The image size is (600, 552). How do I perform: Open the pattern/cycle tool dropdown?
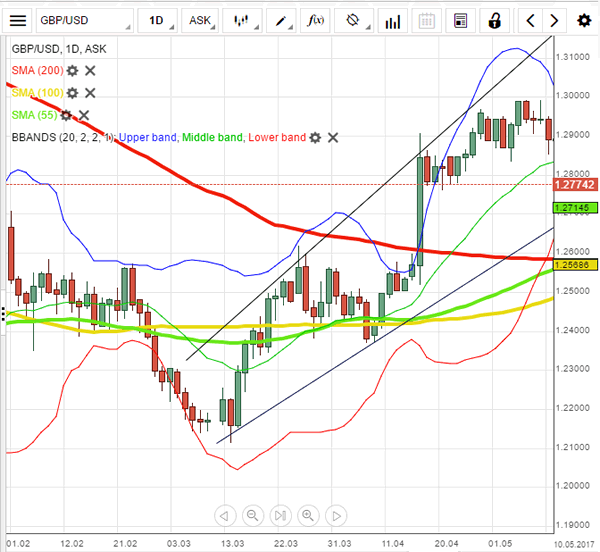pos(354,21)
